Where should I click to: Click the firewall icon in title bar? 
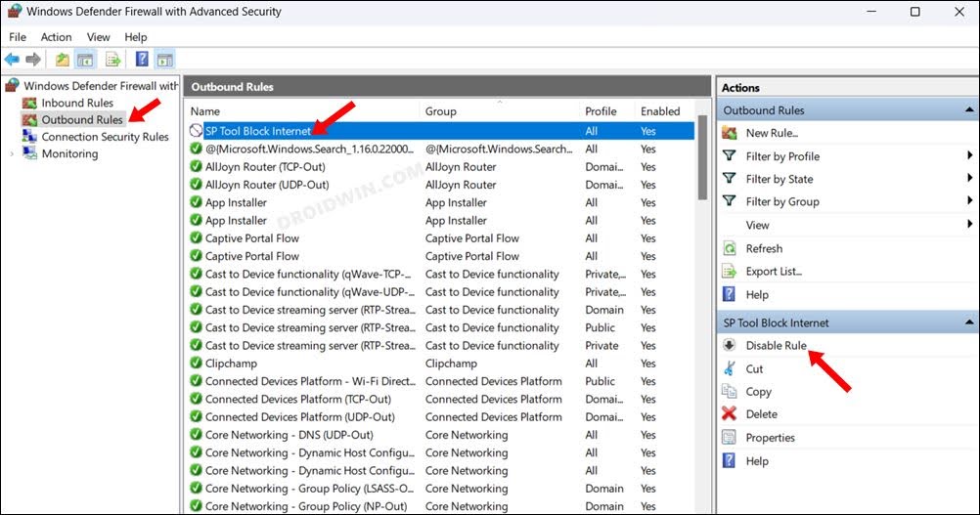[15, 11]
